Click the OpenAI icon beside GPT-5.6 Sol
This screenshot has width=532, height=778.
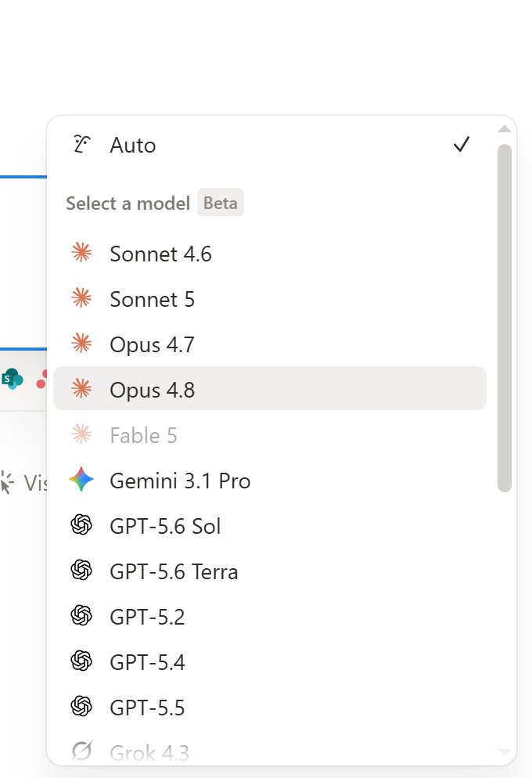(x=81, y=525)
